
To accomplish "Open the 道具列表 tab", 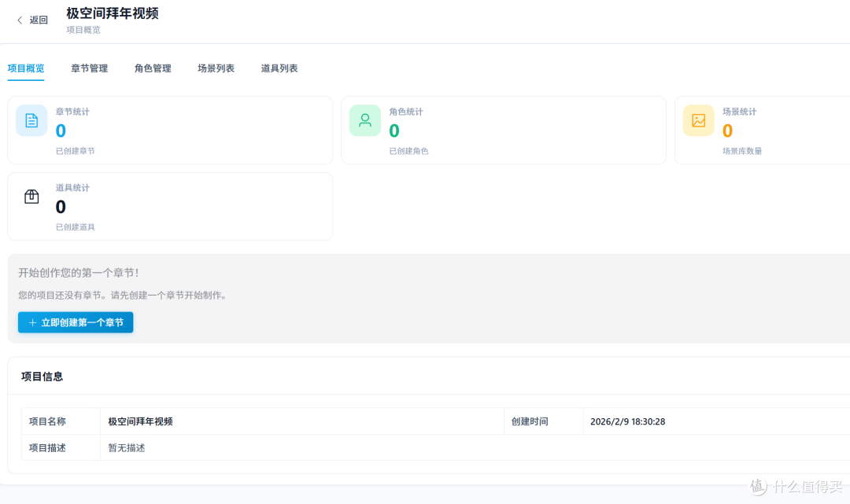I will (279, 68).
